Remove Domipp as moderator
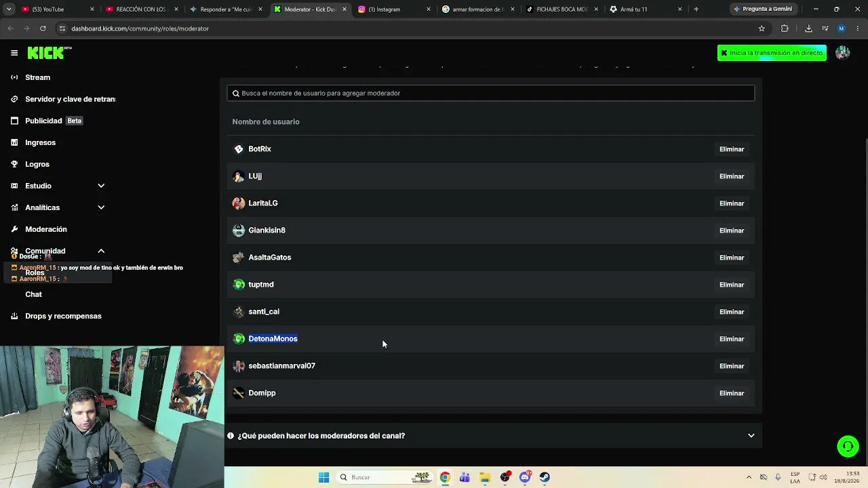This screenshot has height=488, width=868. click(732, 393)
